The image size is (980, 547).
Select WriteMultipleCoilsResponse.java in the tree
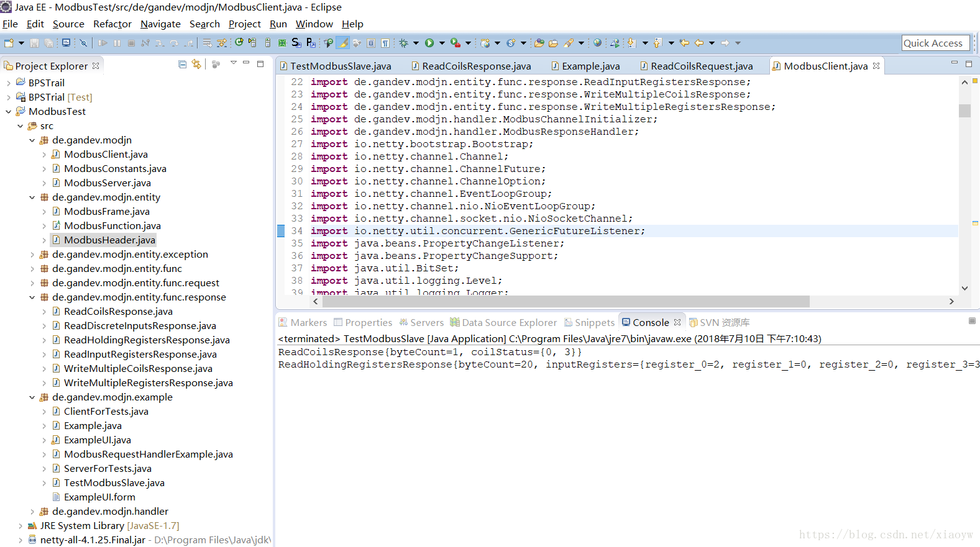[138, 369]
